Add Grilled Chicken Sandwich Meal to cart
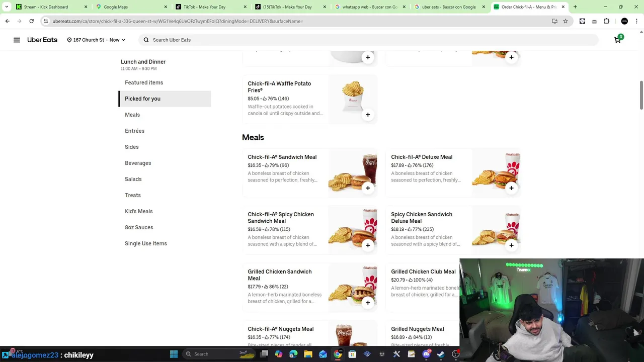 click(x=368, y=303)
